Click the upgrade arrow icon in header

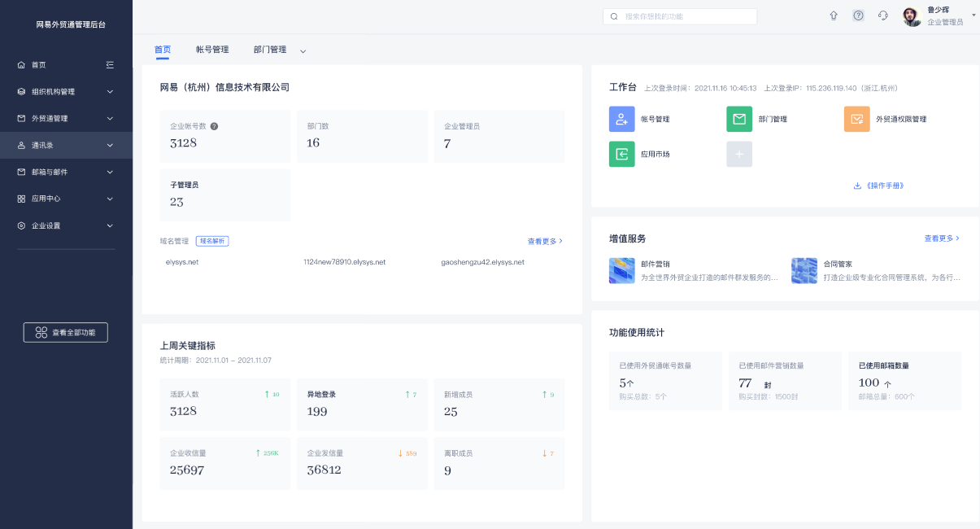[834, 15]
